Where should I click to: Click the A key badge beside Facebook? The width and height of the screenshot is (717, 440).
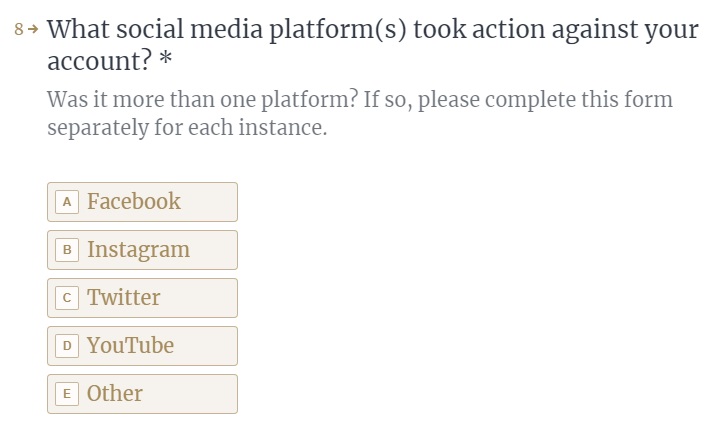(67, 202)
